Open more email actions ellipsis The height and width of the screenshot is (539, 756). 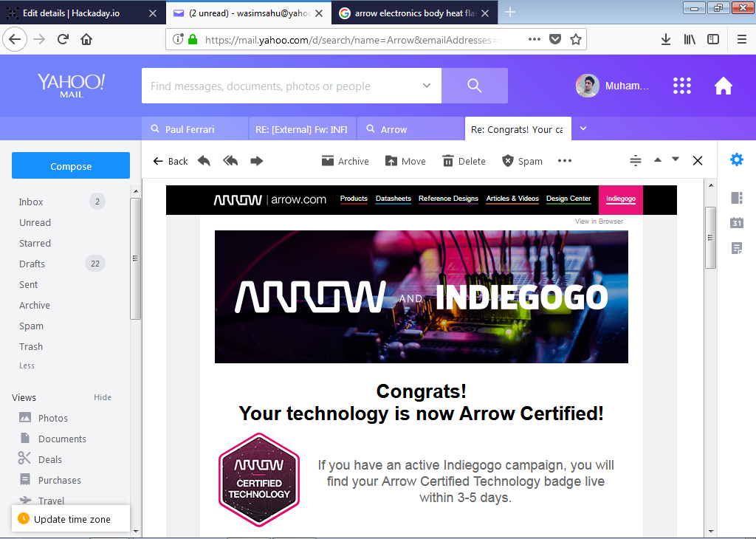point(565,161)
